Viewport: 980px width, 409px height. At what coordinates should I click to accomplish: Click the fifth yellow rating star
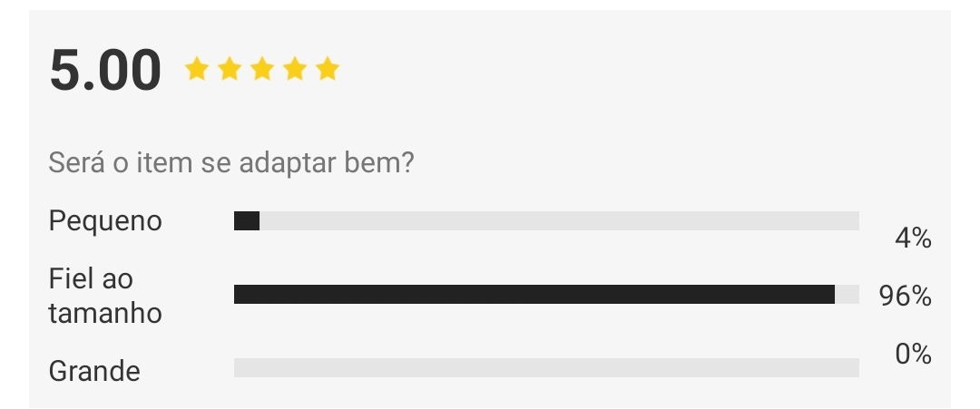pyautogui.click(x=327, y=69)
